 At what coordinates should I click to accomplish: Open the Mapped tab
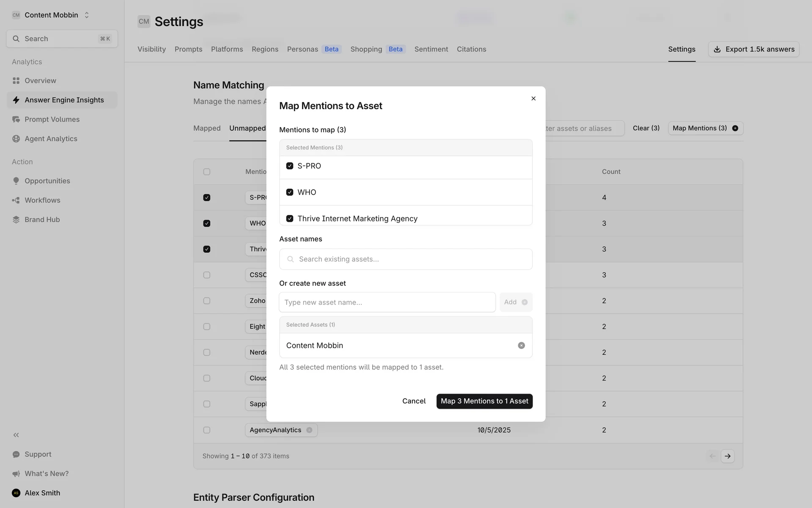pos(207,128)
